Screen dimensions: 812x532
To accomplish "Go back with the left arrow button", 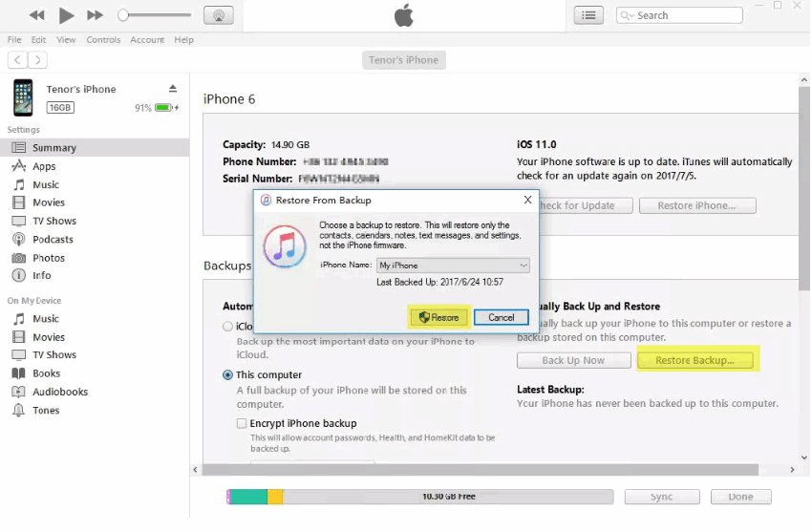I will (17, 60).
